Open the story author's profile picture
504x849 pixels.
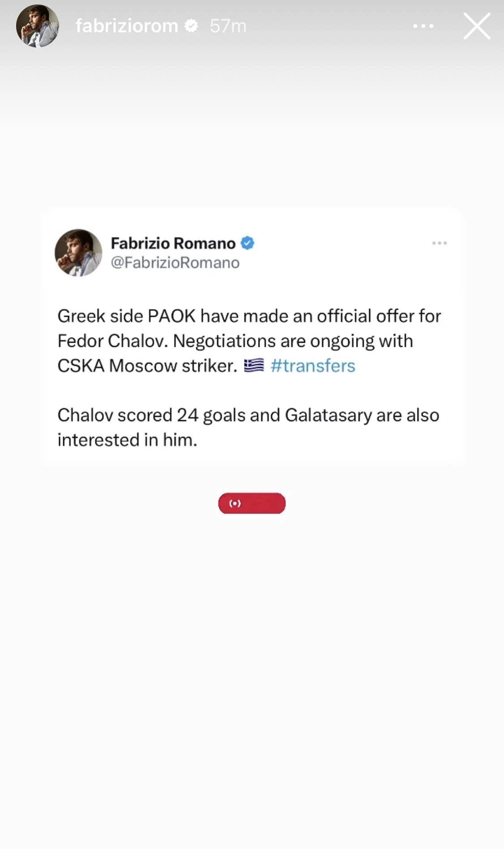pos(38,26)
